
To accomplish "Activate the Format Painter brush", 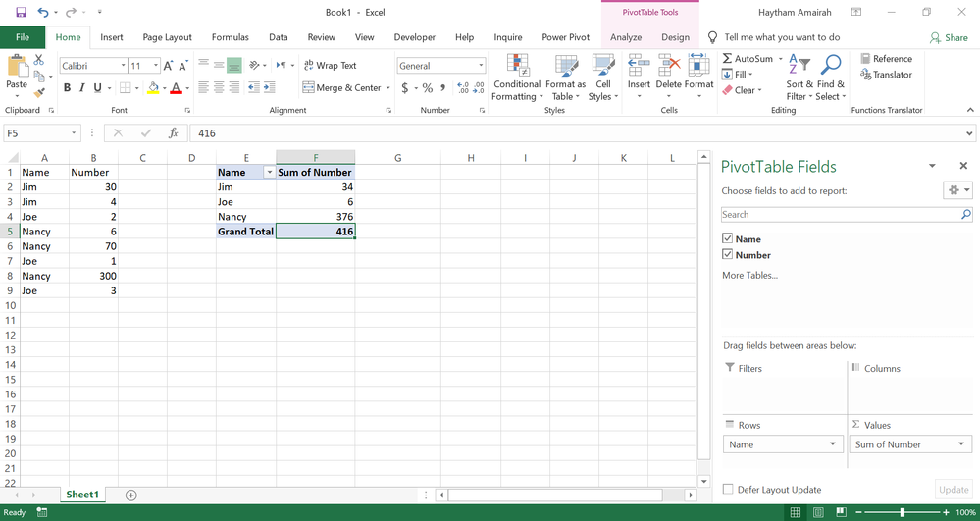I will [39, 92].
